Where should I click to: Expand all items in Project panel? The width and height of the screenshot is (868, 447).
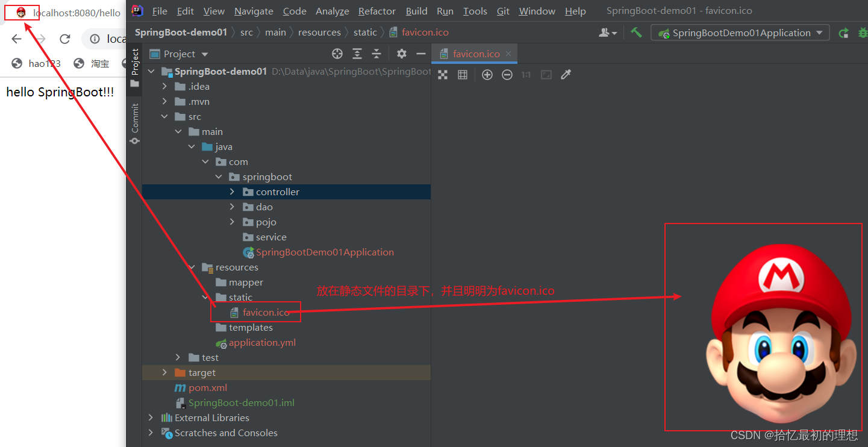click(357, 54)
